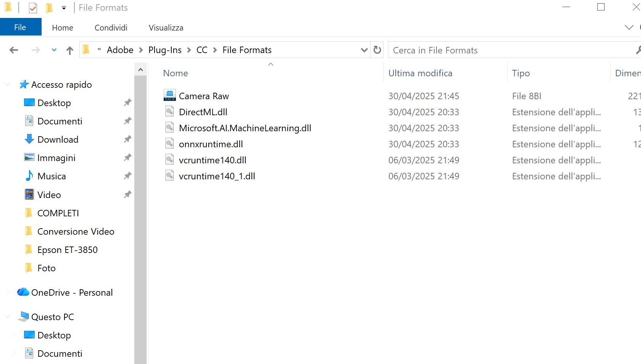Expand the chevron after Plug-Ins breadcrumb
This screenshot has width=641, height=364.
coord(189,50)
